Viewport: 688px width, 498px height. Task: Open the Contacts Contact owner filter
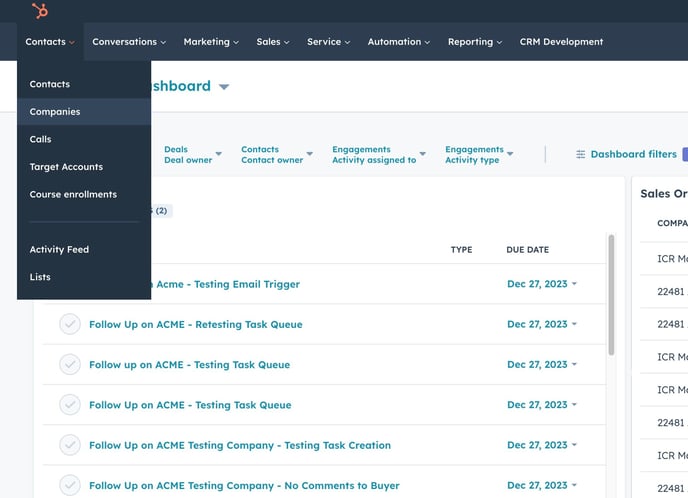[271, 155]
